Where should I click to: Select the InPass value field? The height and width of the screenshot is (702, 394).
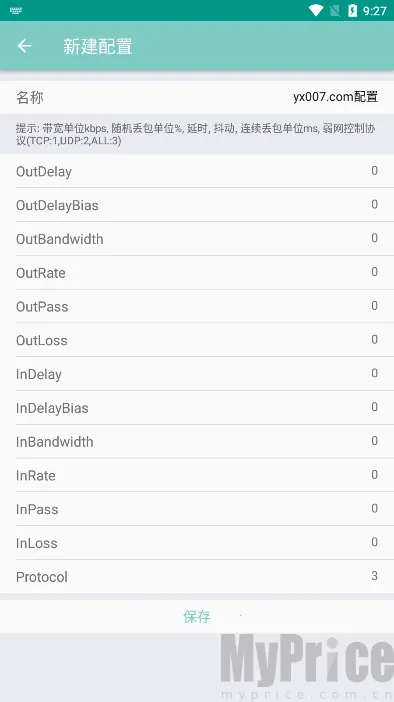coord(374,508)
